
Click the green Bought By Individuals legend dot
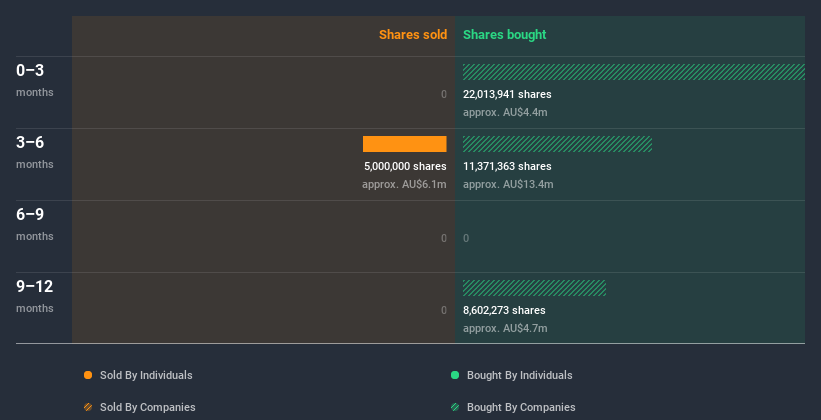455,375
